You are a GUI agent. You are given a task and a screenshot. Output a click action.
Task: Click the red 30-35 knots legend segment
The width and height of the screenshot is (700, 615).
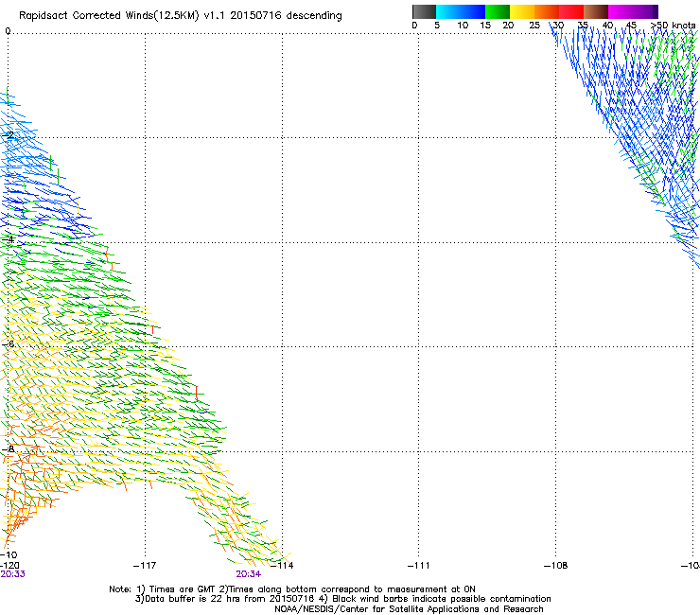pyautogui.click(x=571, y=11)
